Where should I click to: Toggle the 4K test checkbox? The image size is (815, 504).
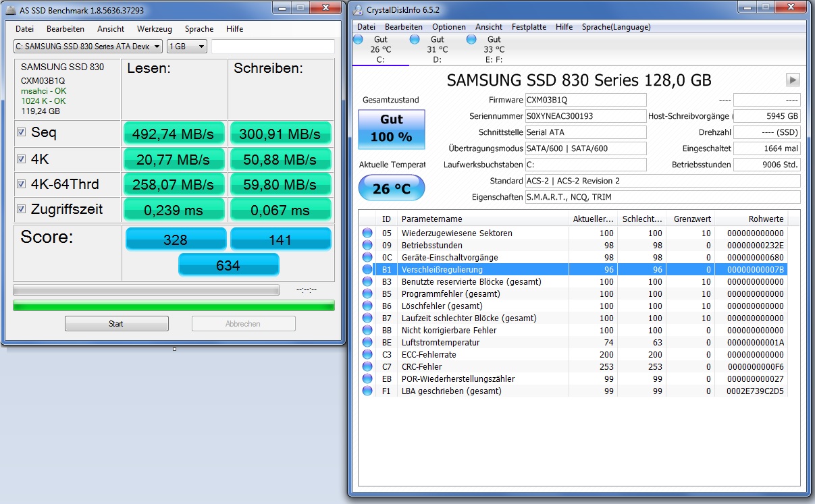pyautogui.click(x=21, y=159)
